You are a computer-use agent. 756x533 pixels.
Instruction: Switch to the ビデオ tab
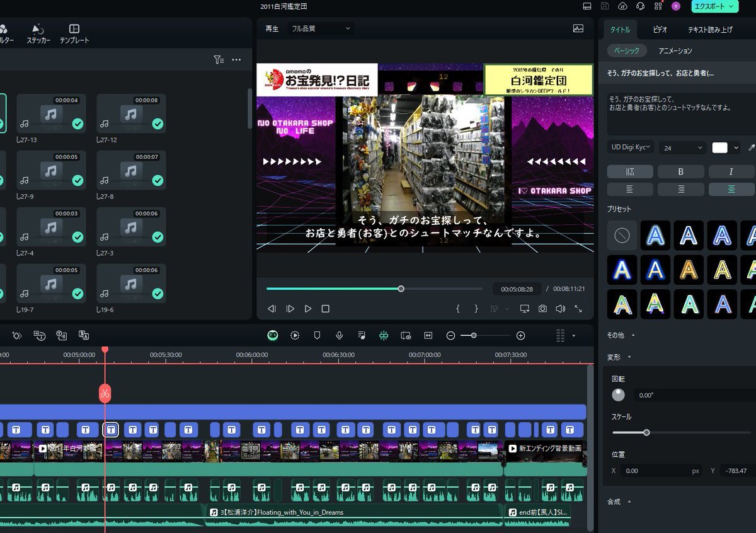click(x=660, y=29)
